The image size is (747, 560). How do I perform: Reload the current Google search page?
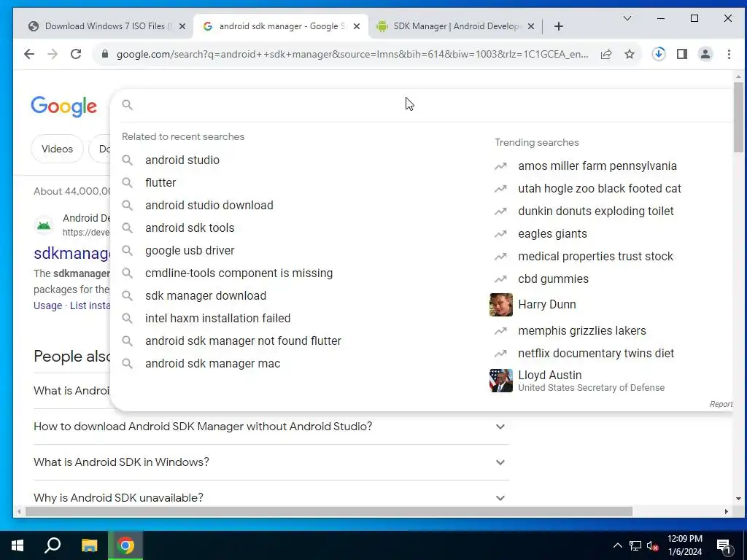pyautogui.click(x=76, y=54)
